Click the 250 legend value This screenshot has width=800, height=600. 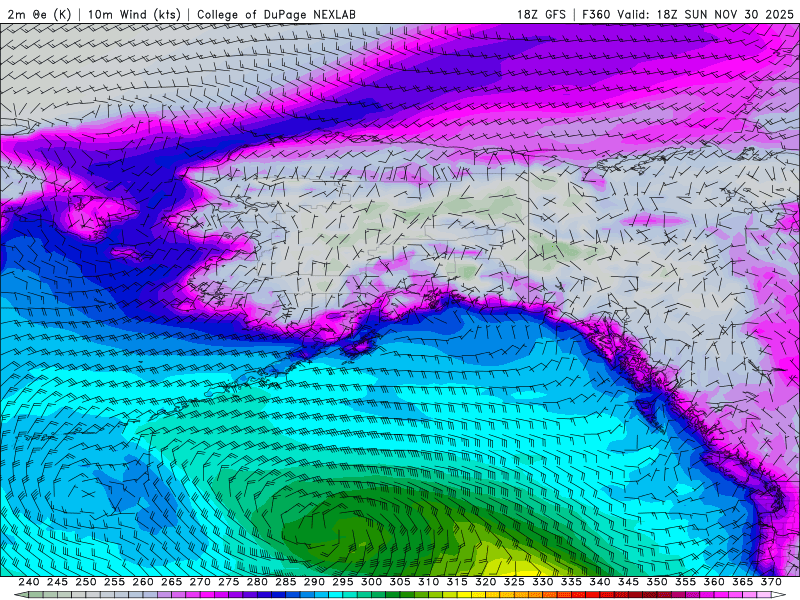pyautogui.click(x=86, y=582)
